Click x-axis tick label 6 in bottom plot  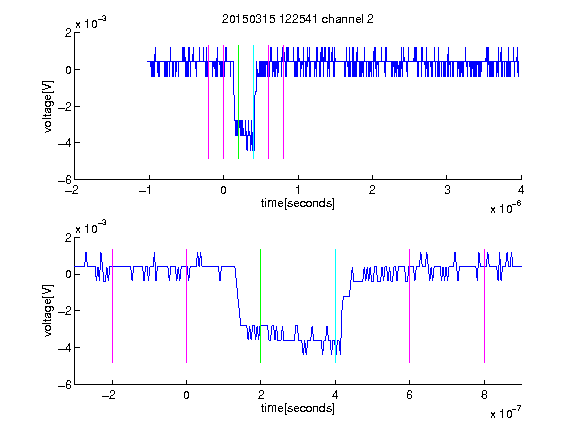tap(409, 395)
